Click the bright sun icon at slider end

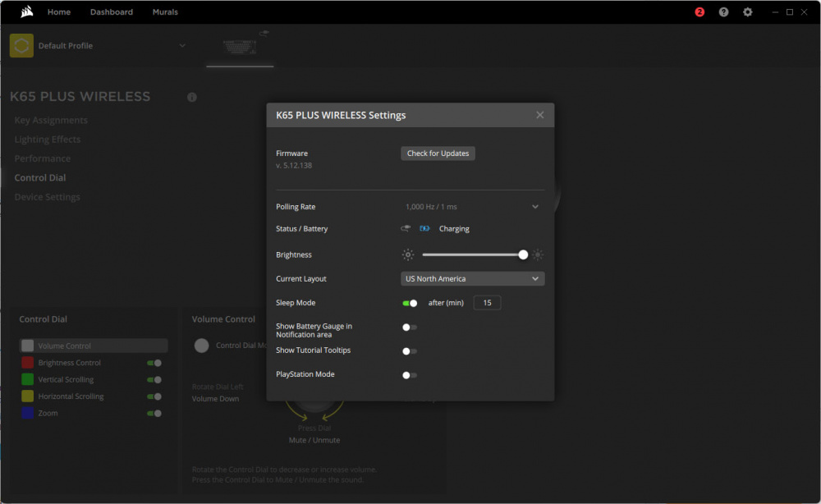click(538, 255)
